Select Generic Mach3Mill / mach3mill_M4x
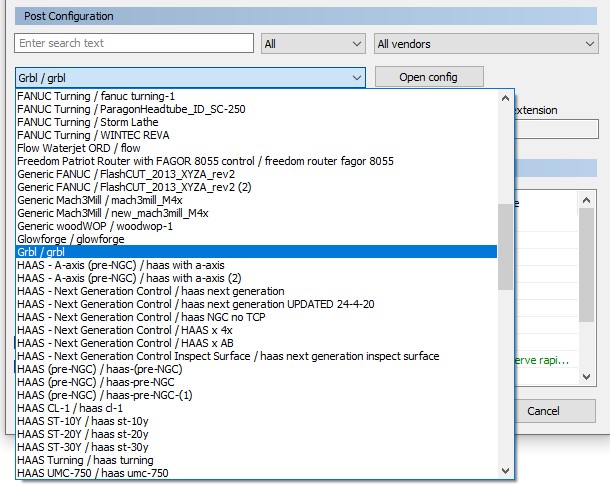Screen dimensions: 610x485 256,200
